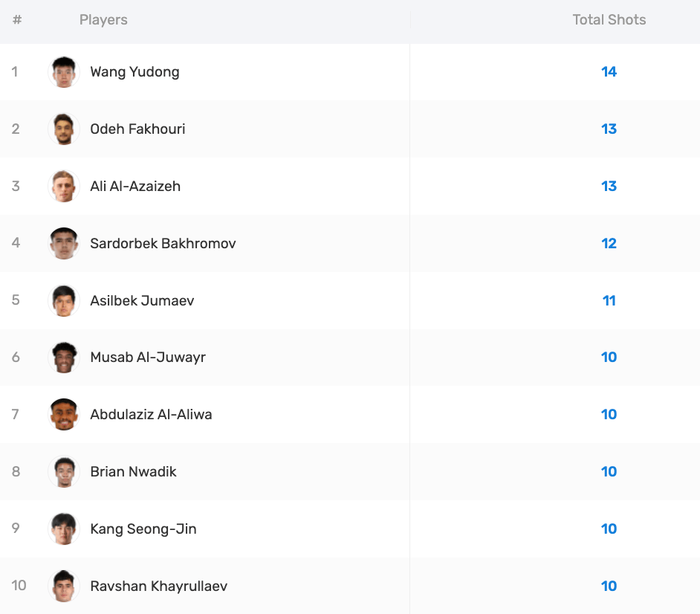
Task: Sort by Total Shots column header
Action: pos(609,20)
